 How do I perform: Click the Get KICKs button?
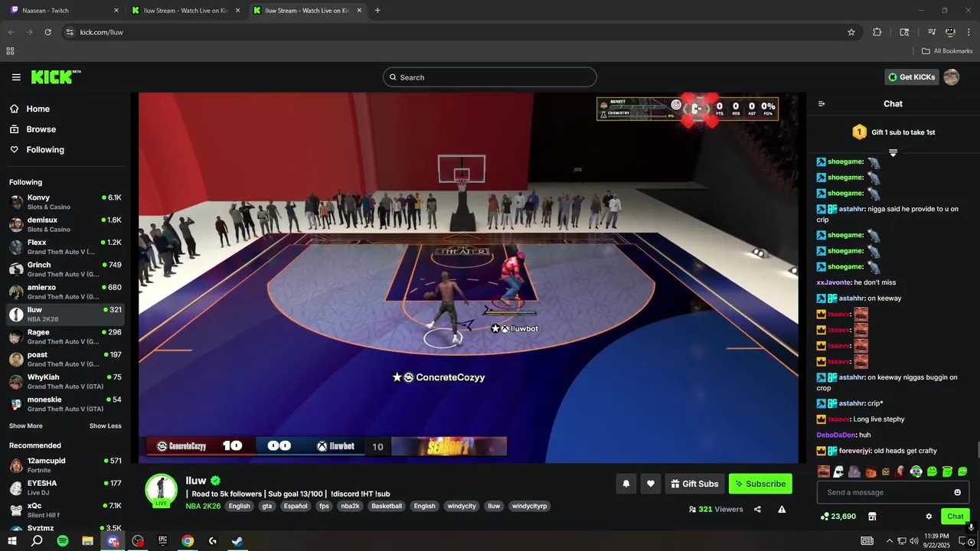point(911,77)
